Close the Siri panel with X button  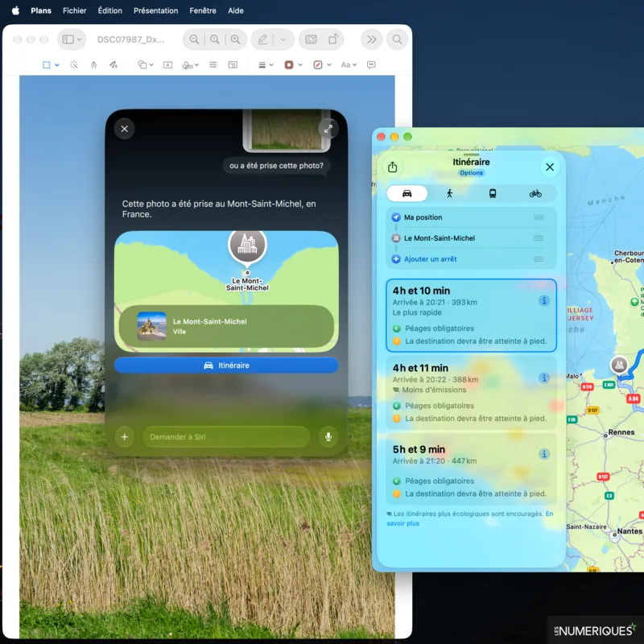[125, 129]
